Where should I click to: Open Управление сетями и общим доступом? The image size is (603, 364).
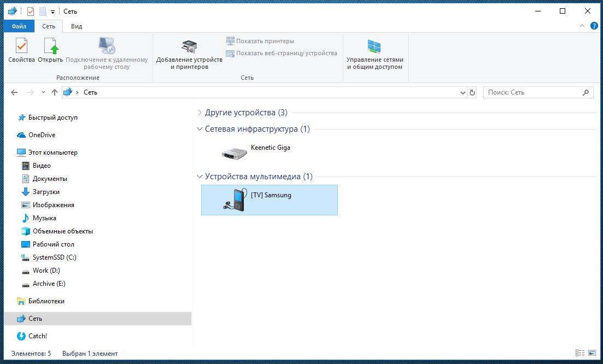[374, 54]
